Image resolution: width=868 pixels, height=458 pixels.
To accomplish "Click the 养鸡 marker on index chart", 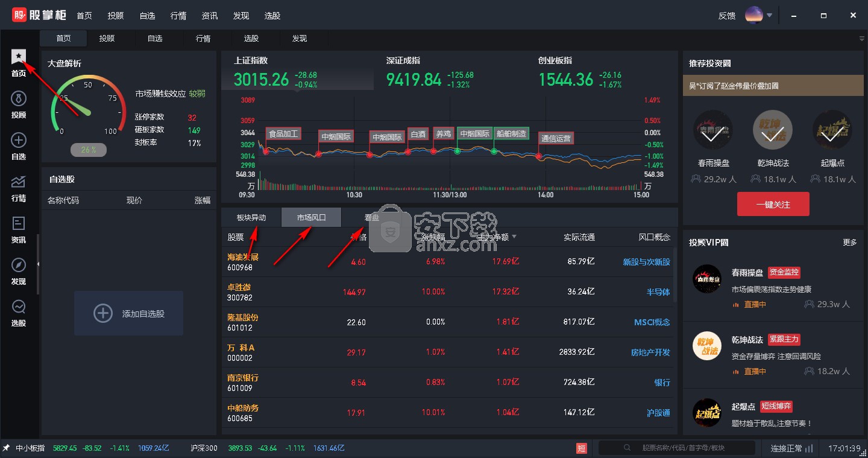I will tap(444, 134).
